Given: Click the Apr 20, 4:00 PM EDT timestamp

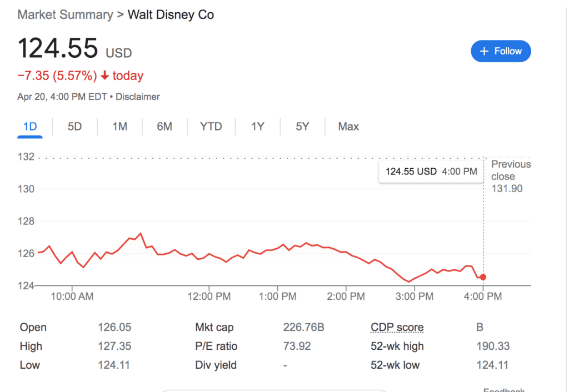Looking at the screenshot, I should tap(62, 97).
